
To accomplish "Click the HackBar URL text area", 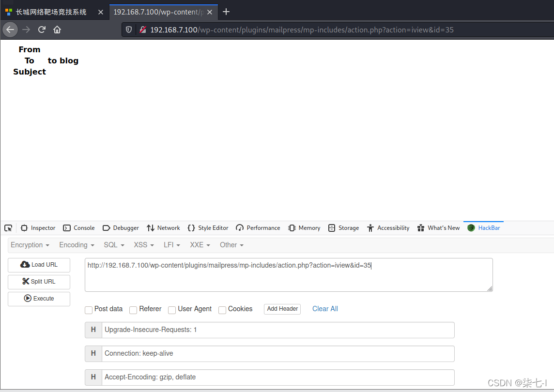I will (289, 275).
